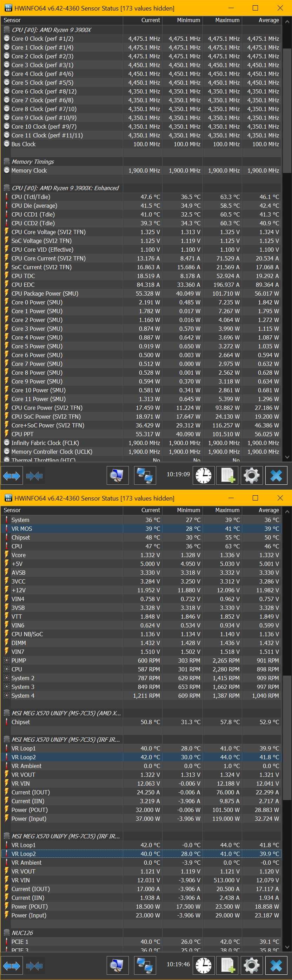The height and width of the screenshot is (980, 292).
Task: Select the CPU PPT row
Action: click(141, 434)
